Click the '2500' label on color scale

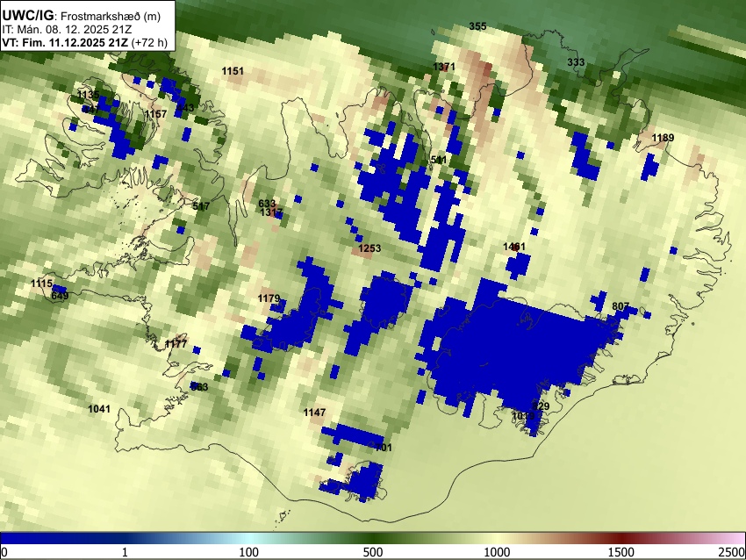tap(732, 552)
